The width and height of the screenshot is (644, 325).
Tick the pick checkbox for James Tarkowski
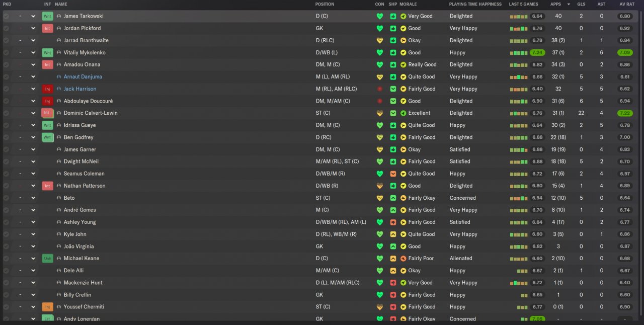click(x=6, y=16)
